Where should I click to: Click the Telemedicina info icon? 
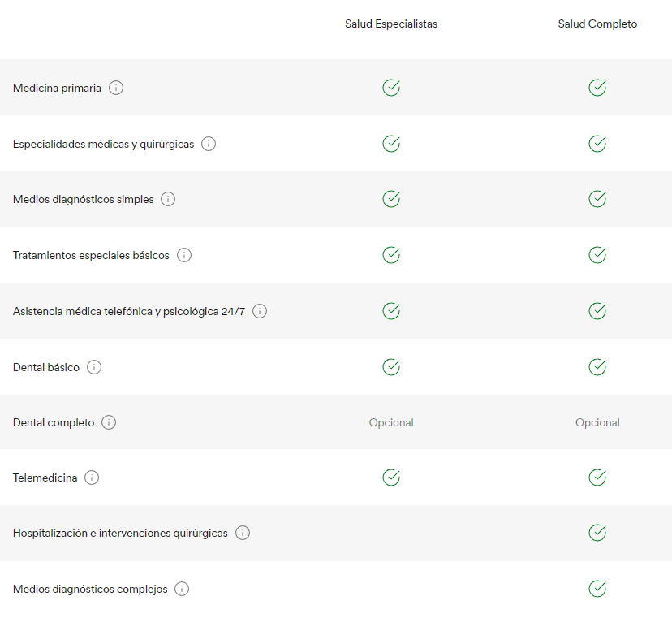pos(92,478)
